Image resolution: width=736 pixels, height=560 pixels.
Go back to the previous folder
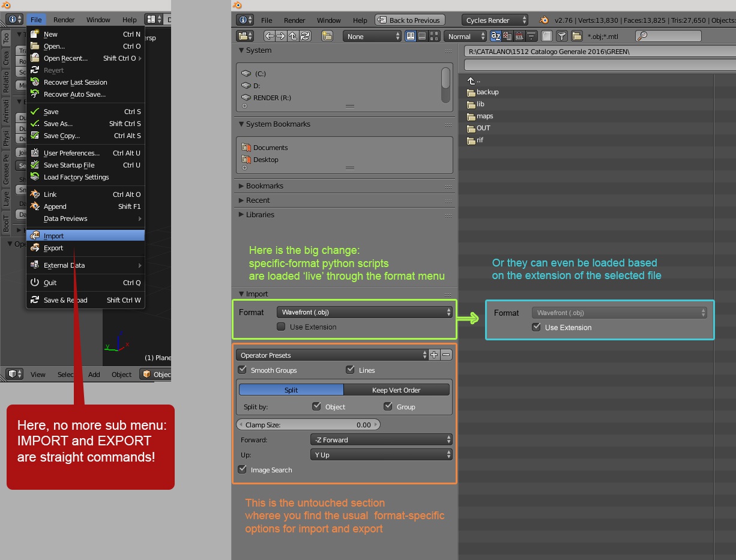(270, 36)
